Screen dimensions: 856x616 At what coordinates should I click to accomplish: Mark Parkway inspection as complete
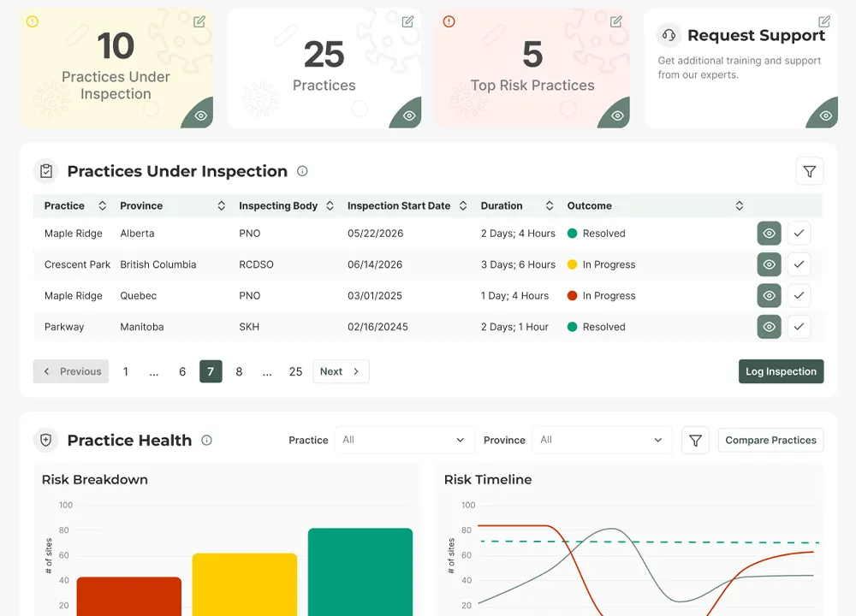click(x=799, y=327)
